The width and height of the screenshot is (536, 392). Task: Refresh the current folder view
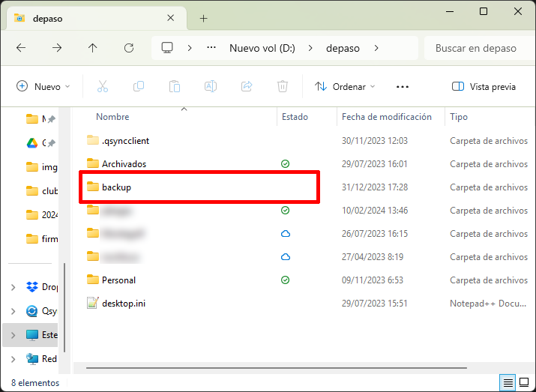coord(129,48)
